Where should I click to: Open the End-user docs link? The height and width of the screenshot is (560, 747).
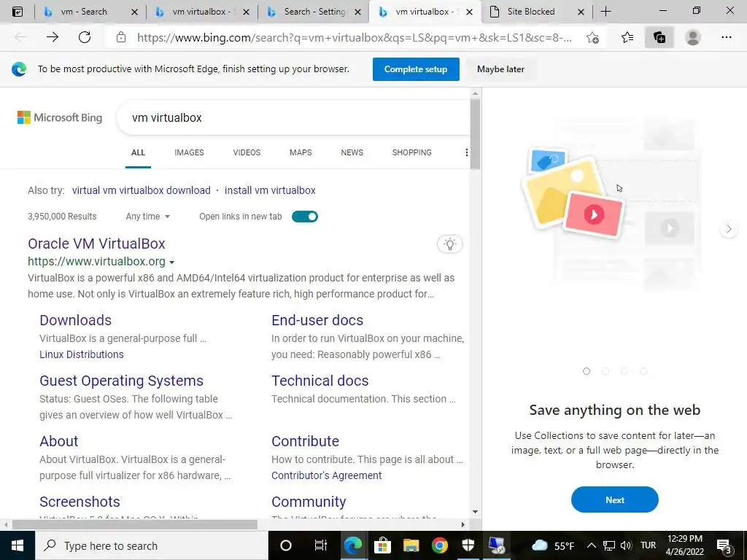point(317,320)
